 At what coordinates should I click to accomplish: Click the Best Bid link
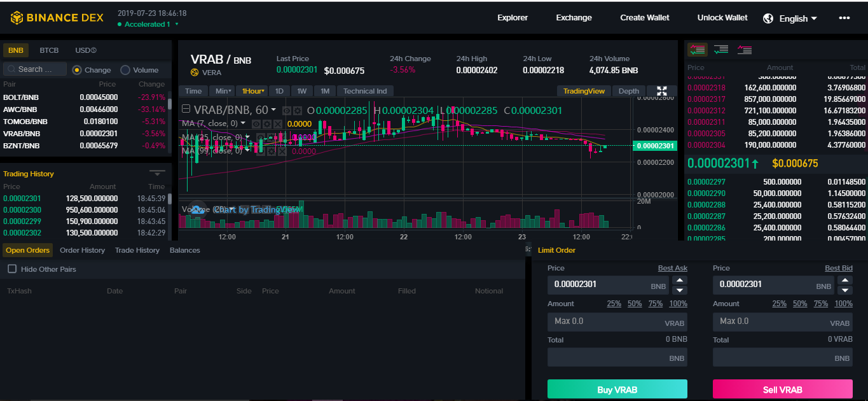(839, 269)
